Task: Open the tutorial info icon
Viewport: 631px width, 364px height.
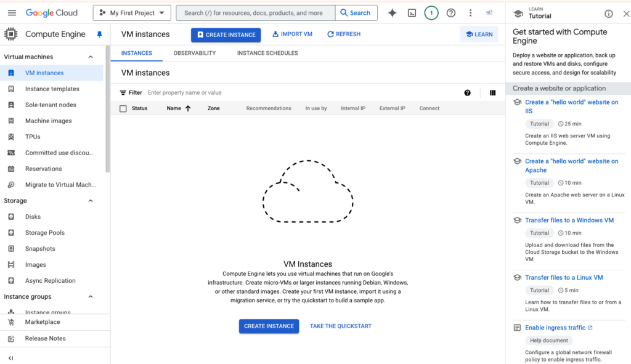Action: [x=608, y=14]
